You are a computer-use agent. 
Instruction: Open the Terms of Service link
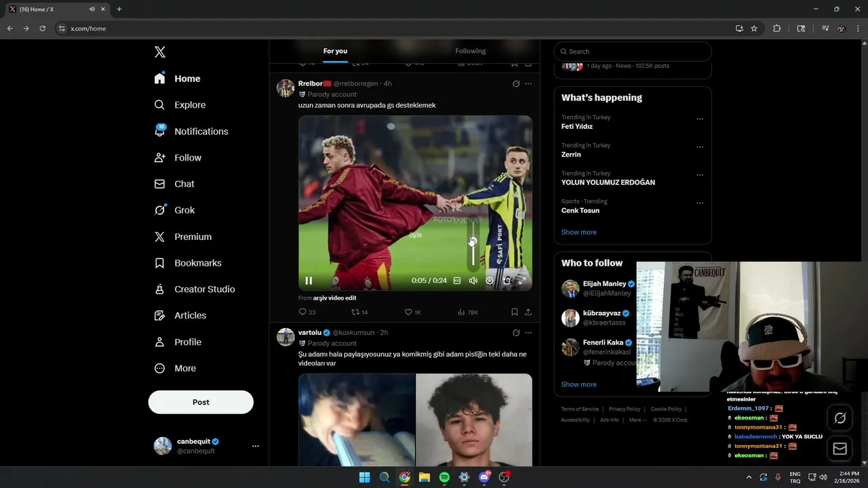[580, 409]
